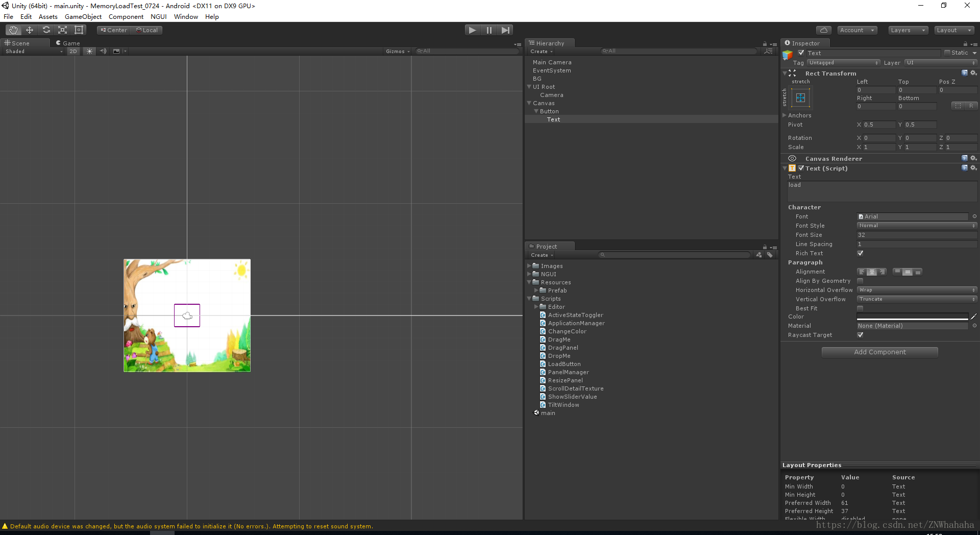Enable the Static checkbox
980x535 pixels.
point(947,53)
